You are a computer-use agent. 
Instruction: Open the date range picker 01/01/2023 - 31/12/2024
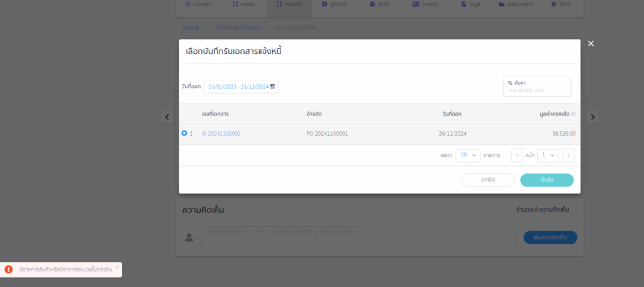pos(241,87)
